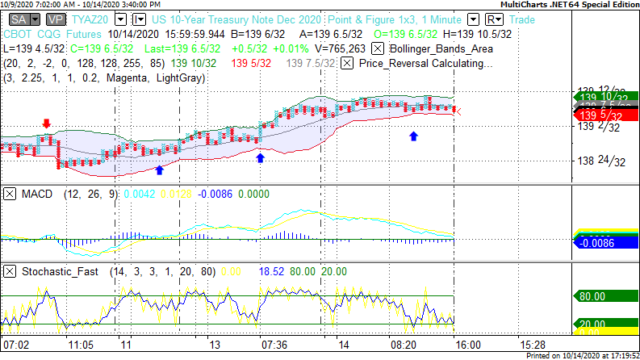Image resolution: width=640 pixels, height=360 pixels.
Task: Click the blue up arrow nearest 08:20
Action: click(414, 136)
